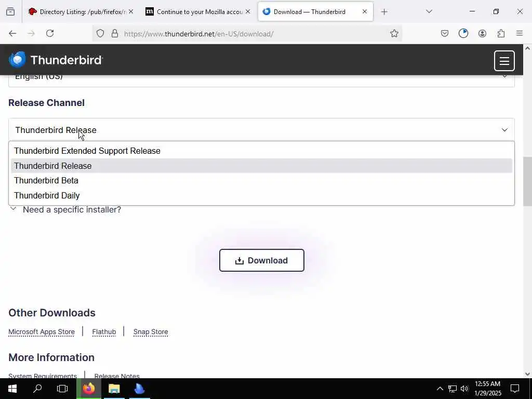Viewport: 532px width, 399px height.
Task: Click the scrollbar down arrow
Action: 527,374
